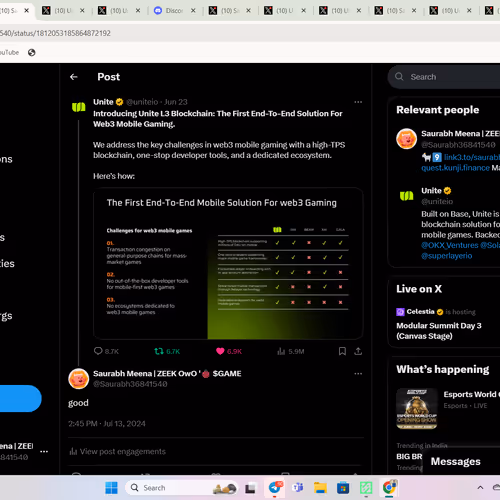Click the browser address bar URL
This screenshot has height=500, width=500.
coord(55,33)
